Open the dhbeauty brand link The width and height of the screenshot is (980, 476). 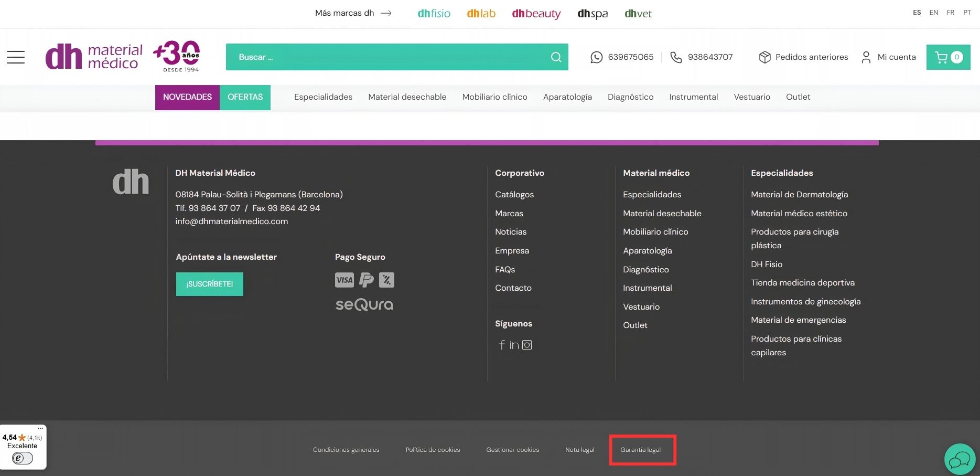(x=536, y=14)
